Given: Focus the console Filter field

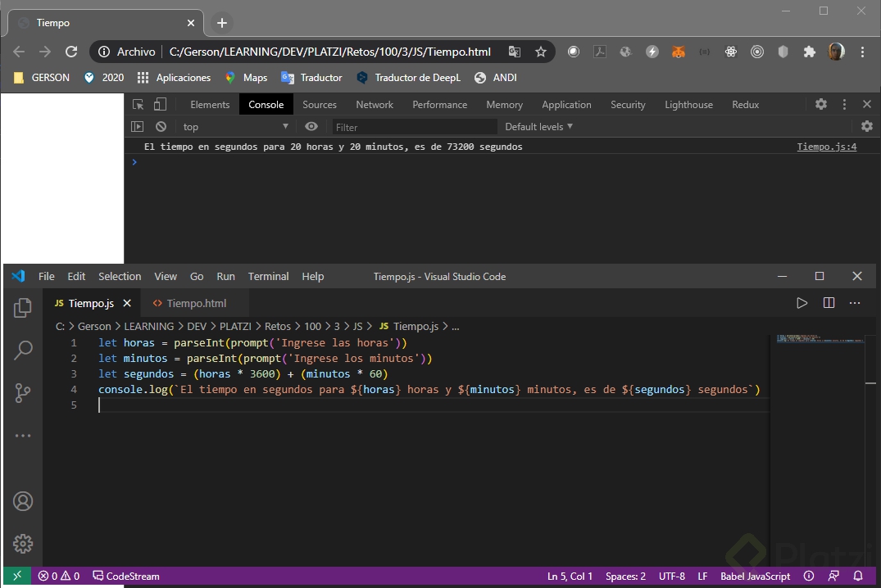Looking at the screenshot, I should [415, 127].
